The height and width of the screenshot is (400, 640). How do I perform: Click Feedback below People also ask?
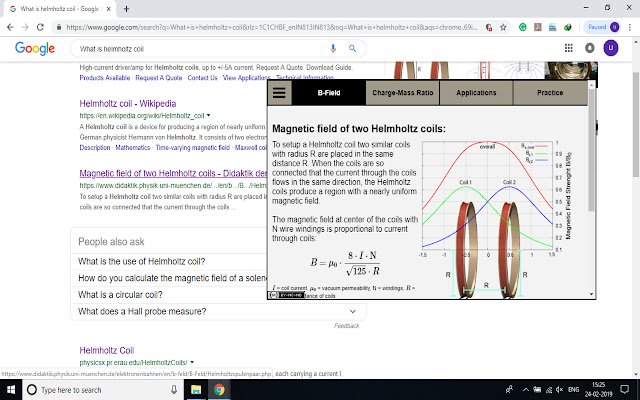(x=347, y=326)
